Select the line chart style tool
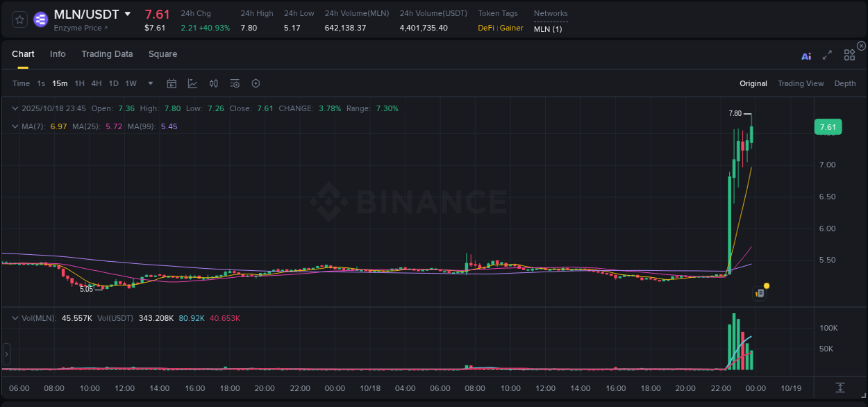Viewport: 868px width, 407px height. pyautogui.click(x=192, y=83)
